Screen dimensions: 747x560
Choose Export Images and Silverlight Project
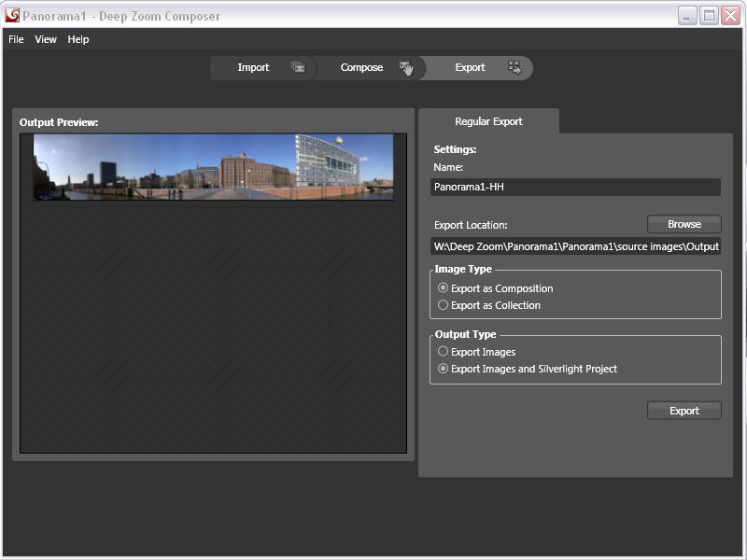tap(444, 369)
